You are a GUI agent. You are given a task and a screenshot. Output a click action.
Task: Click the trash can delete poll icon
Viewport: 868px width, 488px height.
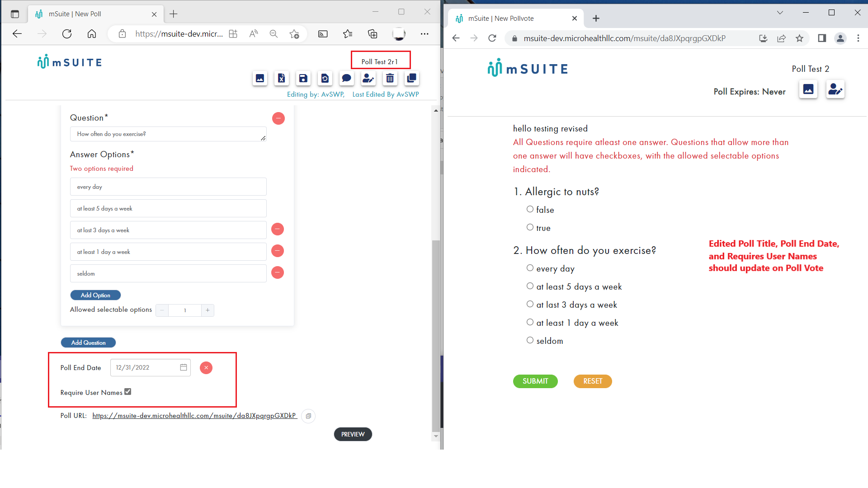click(390, 78)
